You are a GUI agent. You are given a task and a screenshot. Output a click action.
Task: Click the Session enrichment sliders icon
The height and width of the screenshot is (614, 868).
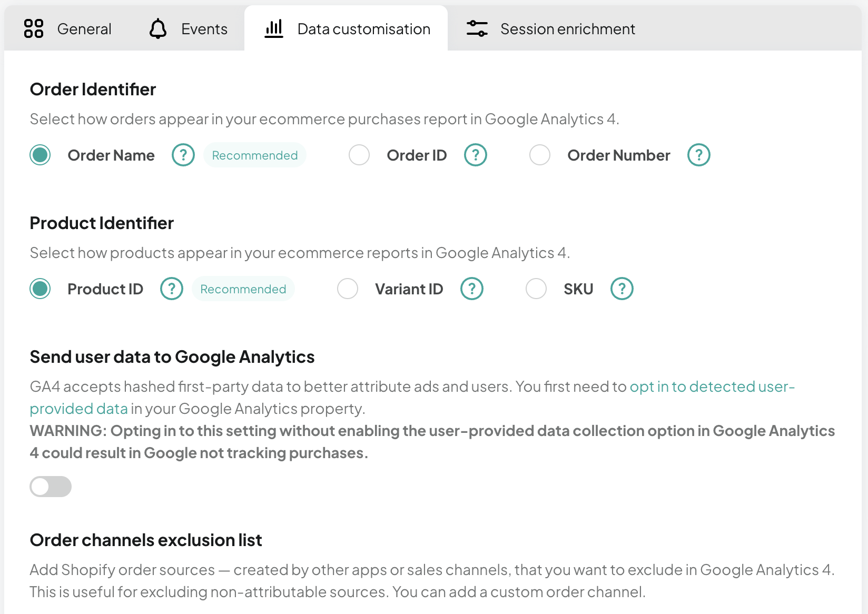(x=477, y=28)
